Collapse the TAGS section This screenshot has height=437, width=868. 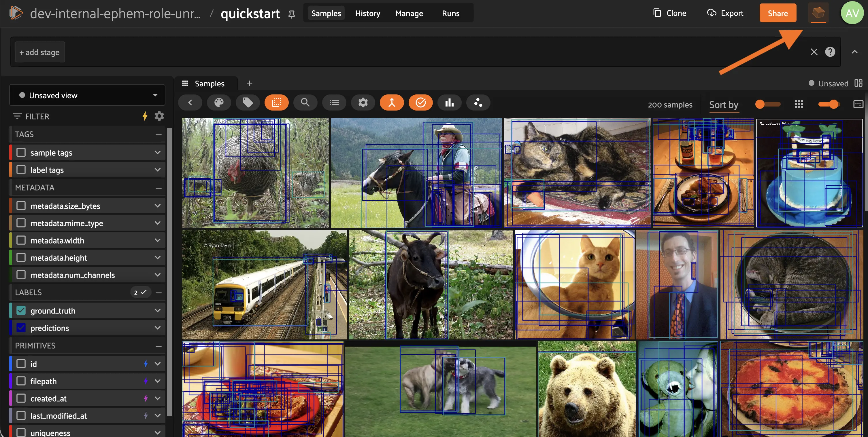(x=158, y=134)
